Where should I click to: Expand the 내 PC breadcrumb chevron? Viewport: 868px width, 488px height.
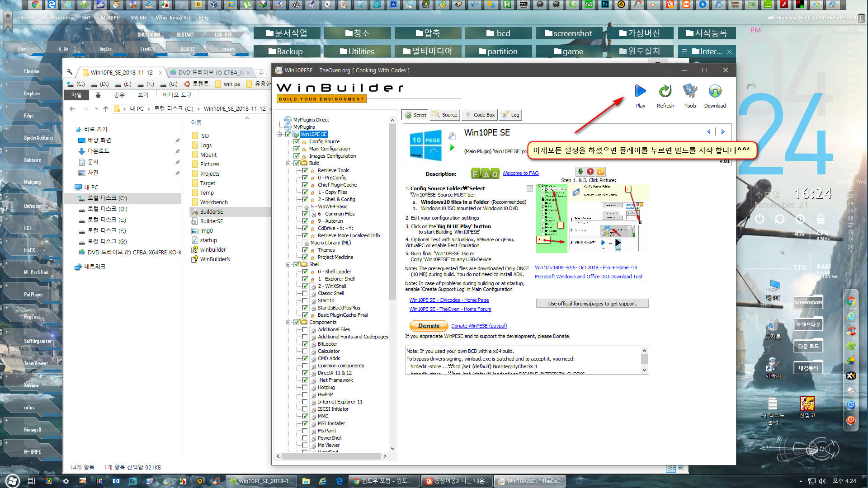pyautogui.click(x=148, y=109)
